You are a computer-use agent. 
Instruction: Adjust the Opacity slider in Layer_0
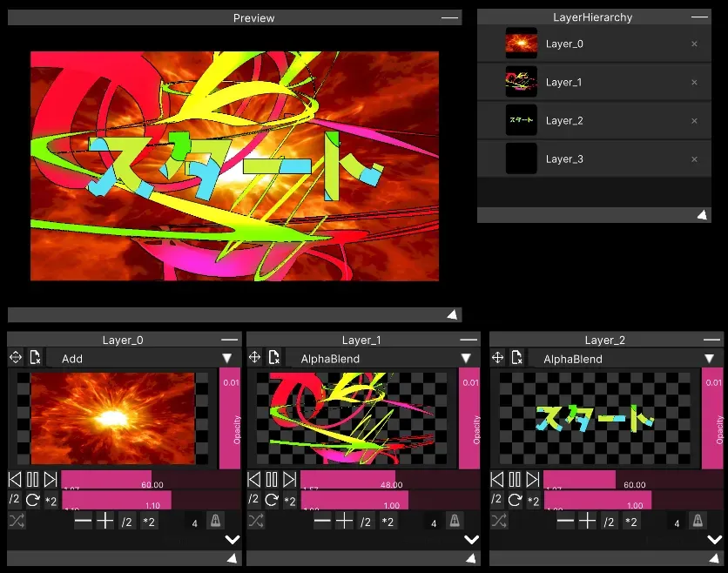[x=230, y=418]
